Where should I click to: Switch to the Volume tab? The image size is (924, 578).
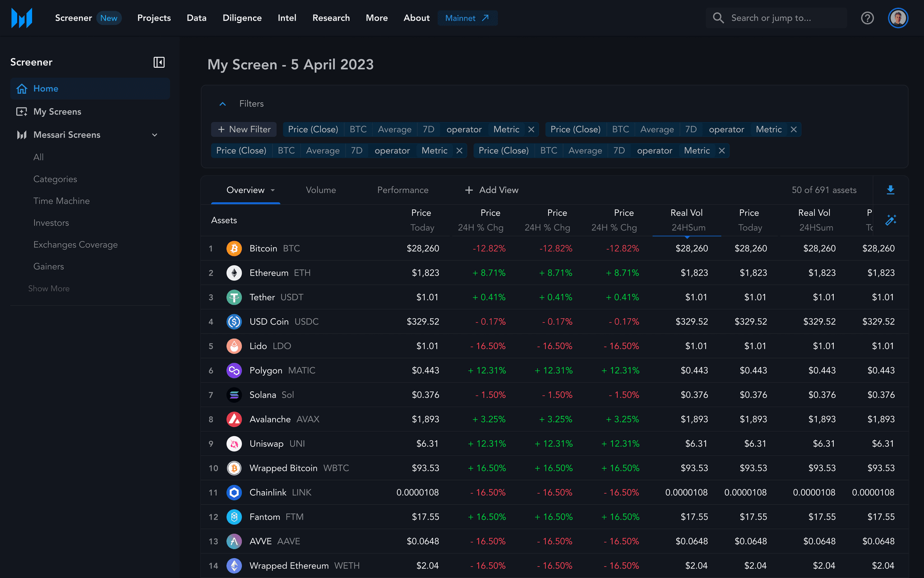pos(321,190)
